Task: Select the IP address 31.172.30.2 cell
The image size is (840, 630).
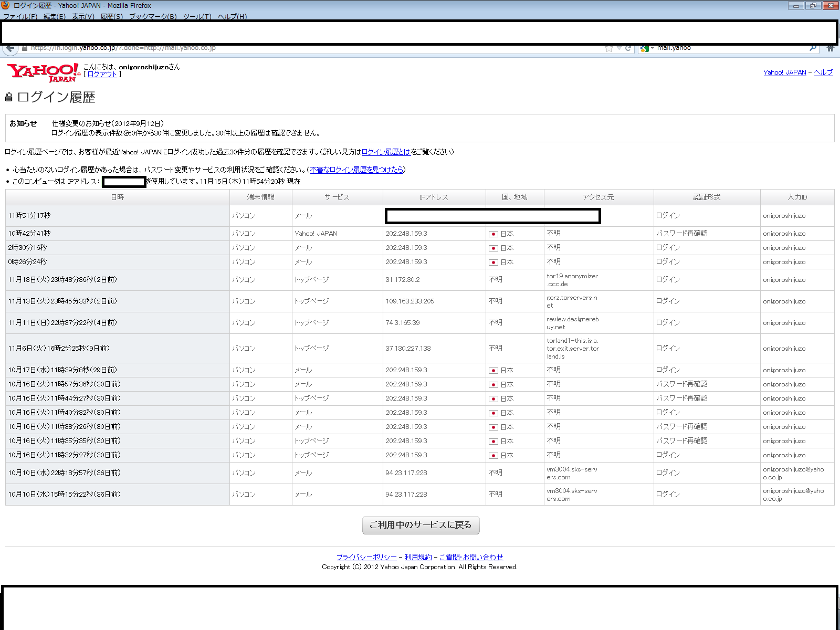Action: (434, 280)
